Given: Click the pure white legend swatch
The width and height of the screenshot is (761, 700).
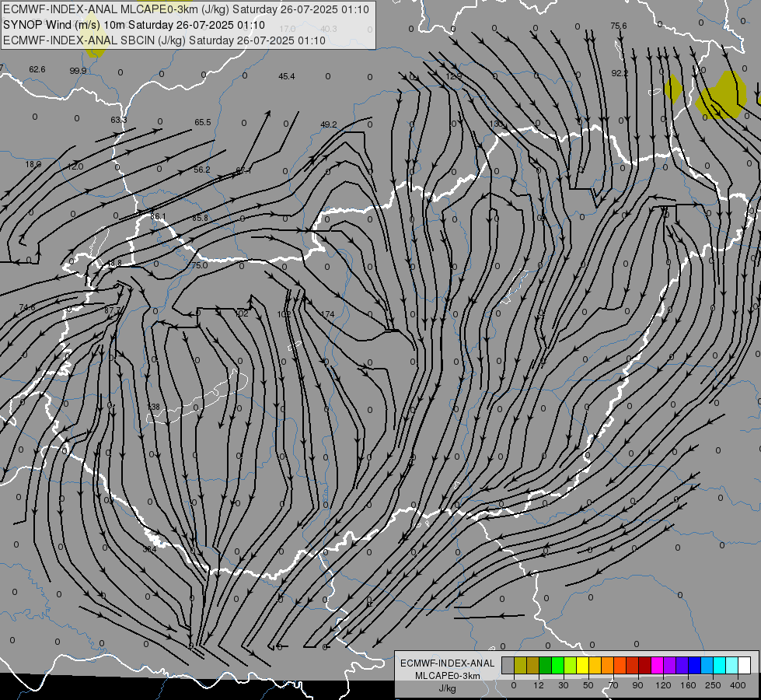Looking at the screenshot, I should 744,665.
